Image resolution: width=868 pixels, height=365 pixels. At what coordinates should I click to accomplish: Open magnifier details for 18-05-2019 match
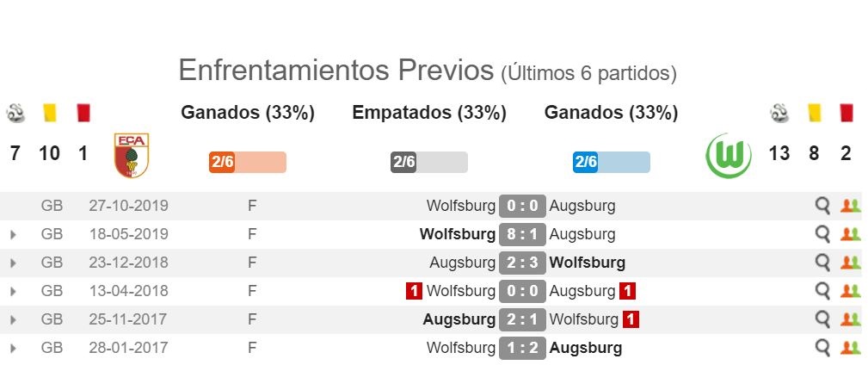[822, 234]
